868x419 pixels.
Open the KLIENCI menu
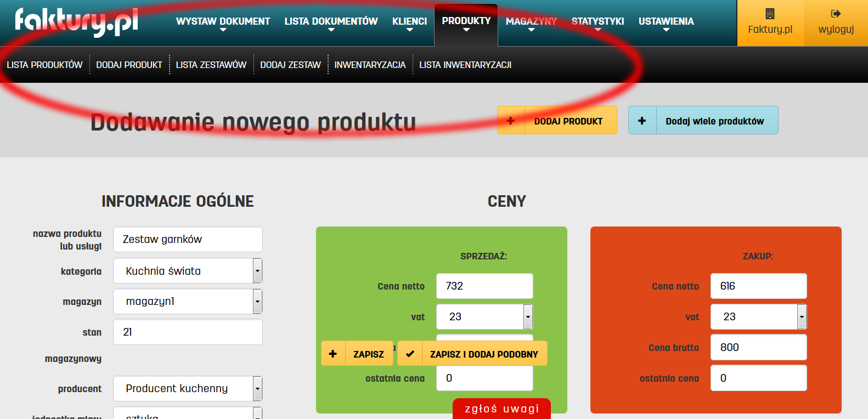[x=409, y=23]
